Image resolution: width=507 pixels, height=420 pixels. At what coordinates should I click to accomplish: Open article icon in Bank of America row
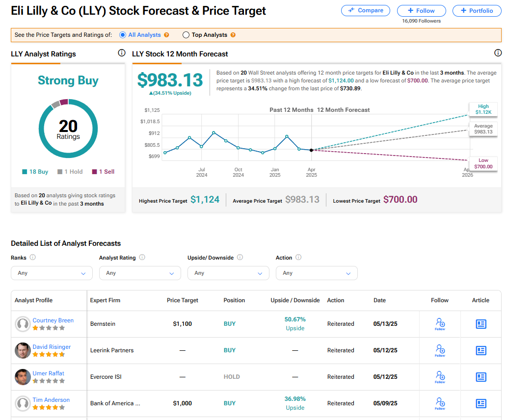click(x=481, y=403)
